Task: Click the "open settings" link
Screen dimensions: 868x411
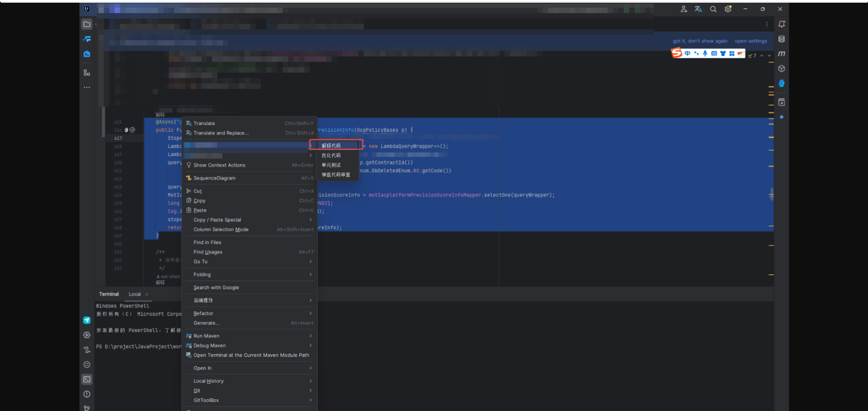Action: pos(751,41)
